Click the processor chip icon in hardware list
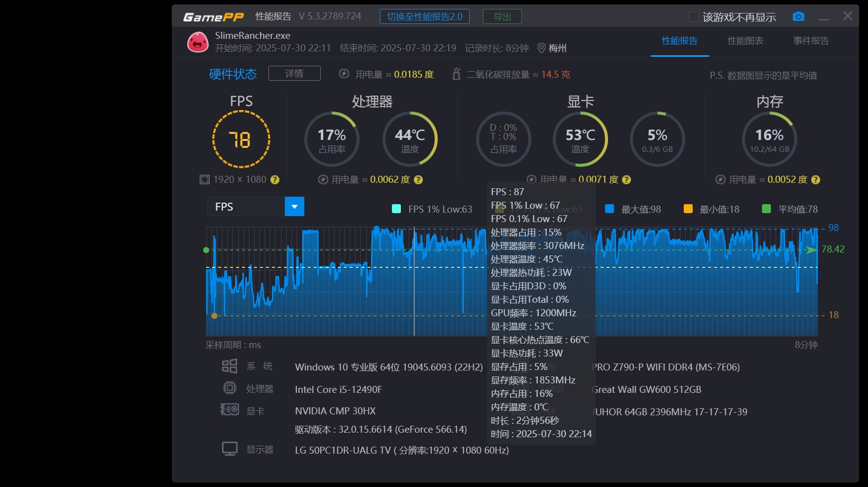868x487 pixels. (230, 388)
